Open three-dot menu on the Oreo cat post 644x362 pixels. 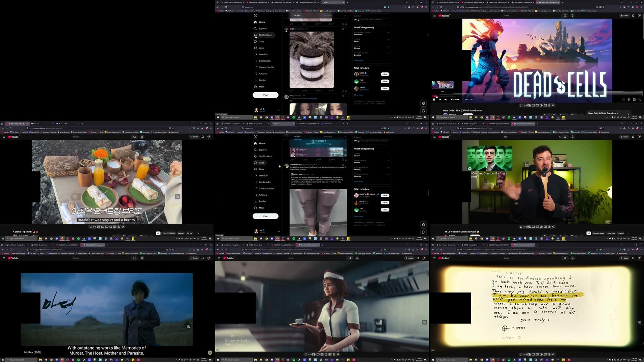346,29
